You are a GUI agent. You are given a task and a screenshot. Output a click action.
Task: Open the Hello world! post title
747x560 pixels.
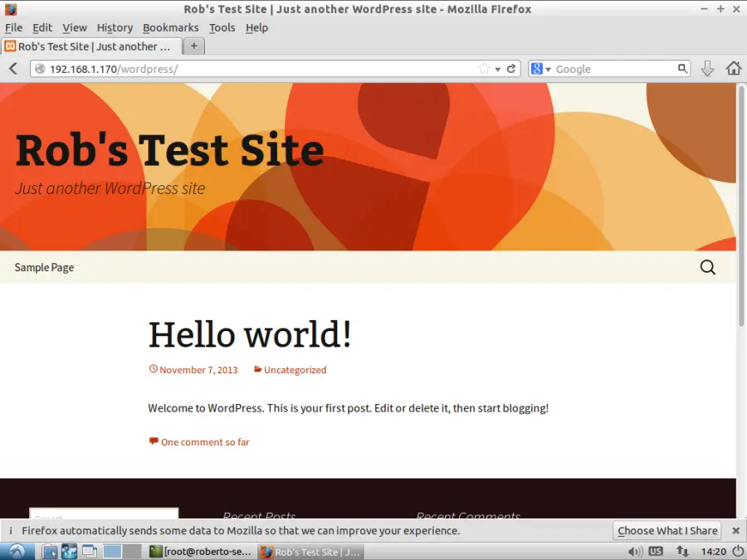(250, 334)
